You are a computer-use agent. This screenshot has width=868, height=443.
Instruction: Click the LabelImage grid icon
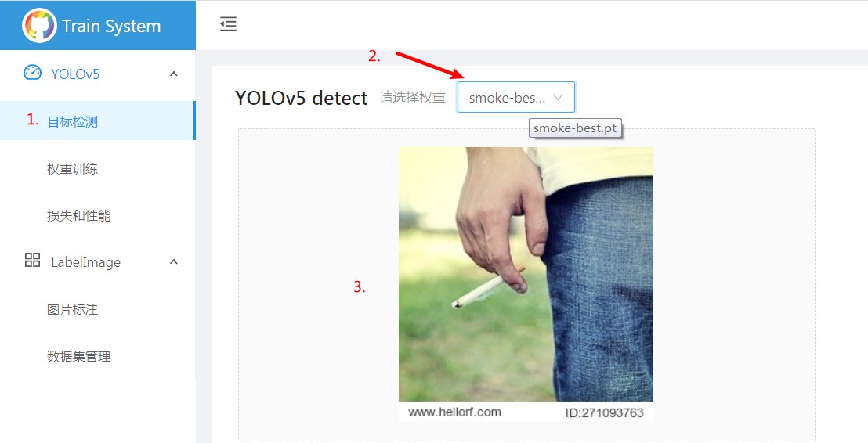[x=33, y=260]
